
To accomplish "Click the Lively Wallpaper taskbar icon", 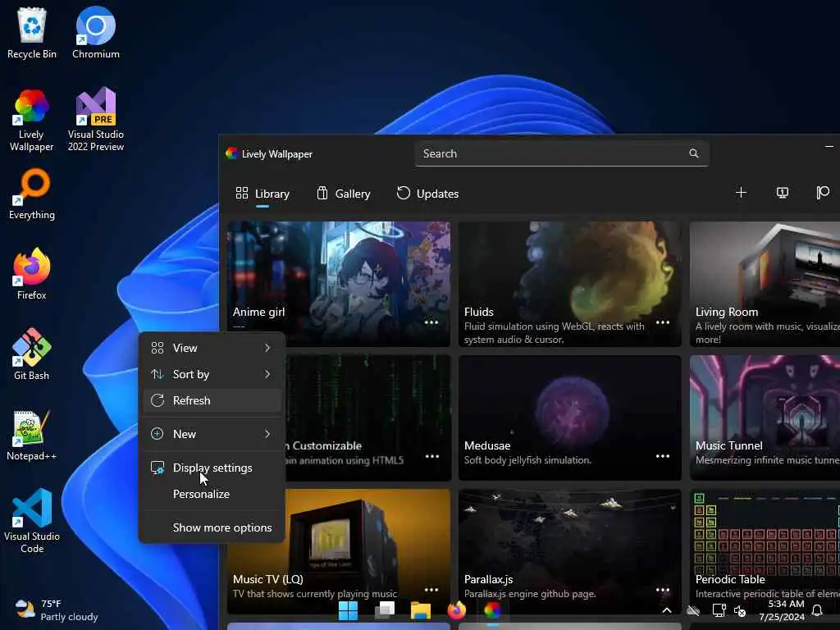I will click(492, 610).
